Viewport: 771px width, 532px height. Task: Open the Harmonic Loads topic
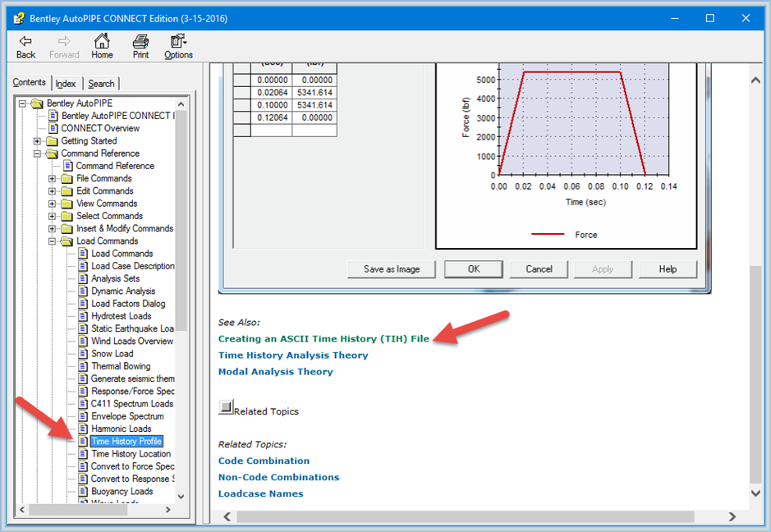coord(122,429)
